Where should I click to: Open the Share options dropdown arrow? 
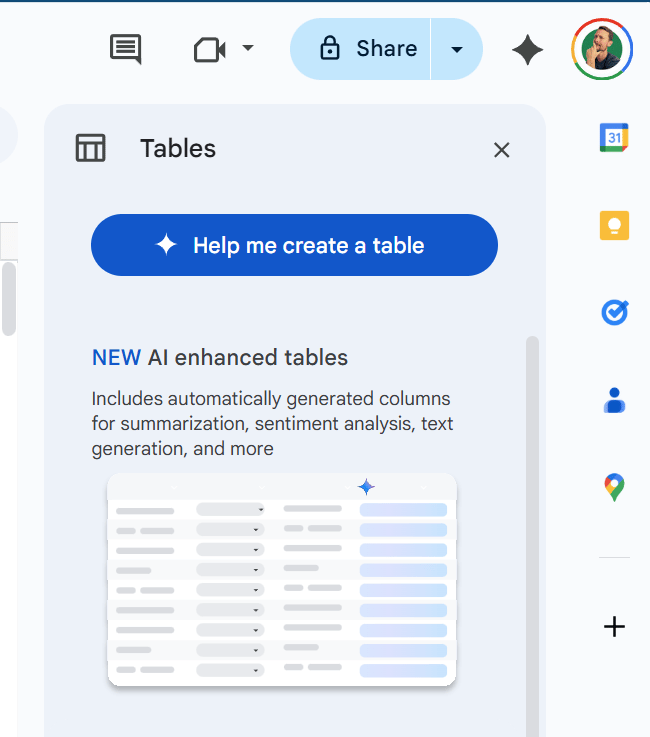coord(457,49)
